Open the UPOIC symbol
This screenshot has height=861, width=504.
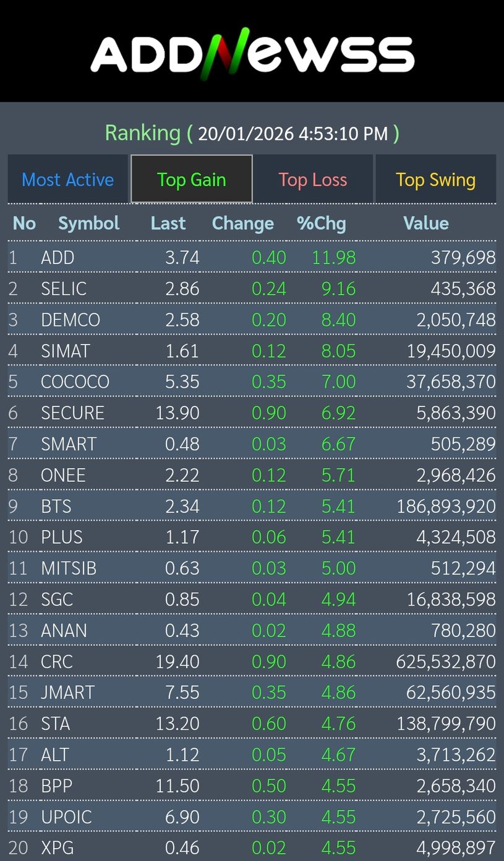pyautogui.click(x=66, y=816)
